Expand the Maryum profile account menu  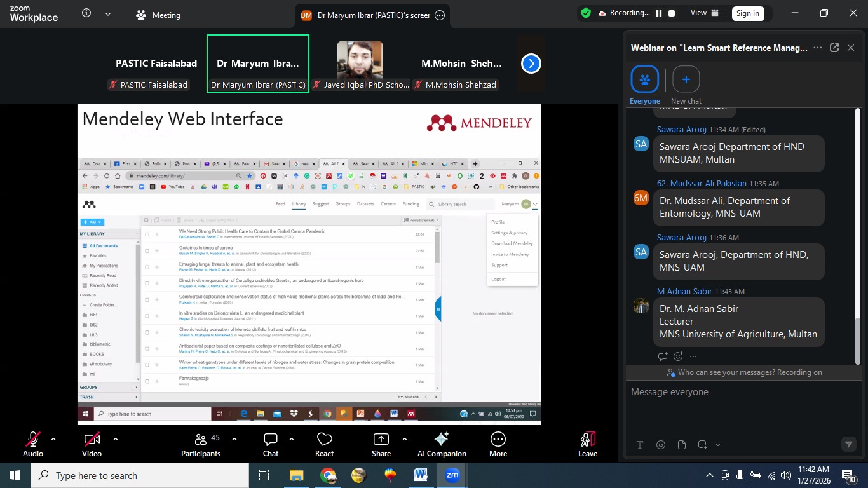point(534,203)
